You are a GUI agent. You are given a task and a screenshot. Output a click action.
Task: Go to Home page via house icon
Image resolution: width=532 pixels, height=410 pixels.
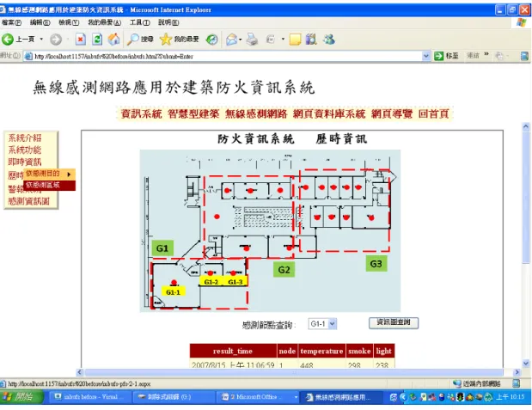(x=114, y=40)
